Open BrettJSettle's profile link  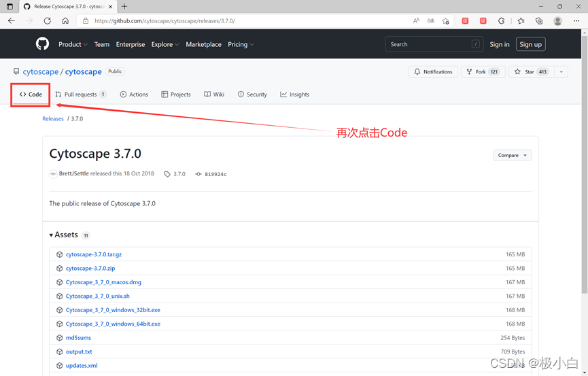(74, 174)
